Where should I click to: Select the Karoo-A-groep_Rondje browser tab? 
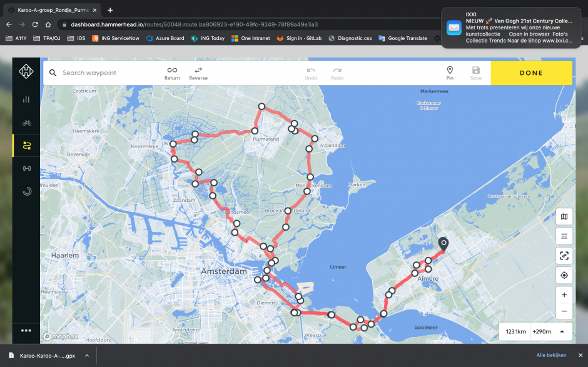pyautogui.click(x=53, y=10)
